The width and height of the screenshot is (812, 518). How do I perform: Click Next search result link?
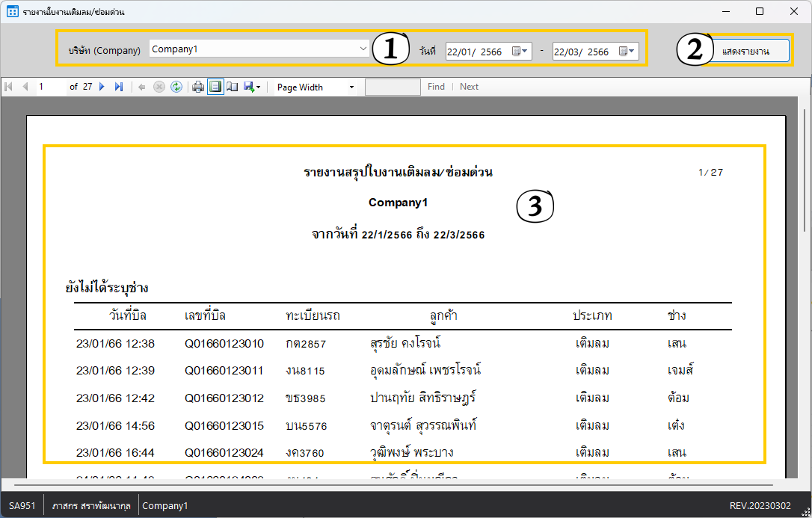(469, 87)
